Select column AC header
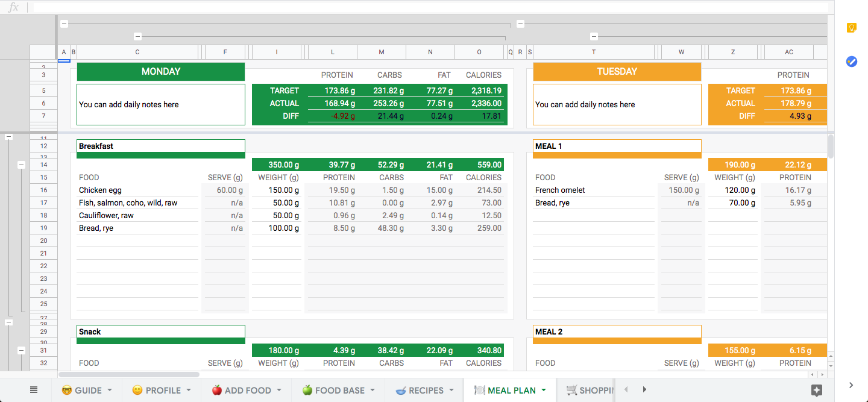This screenshot has width=868, height=402. [x=789, y=52]
